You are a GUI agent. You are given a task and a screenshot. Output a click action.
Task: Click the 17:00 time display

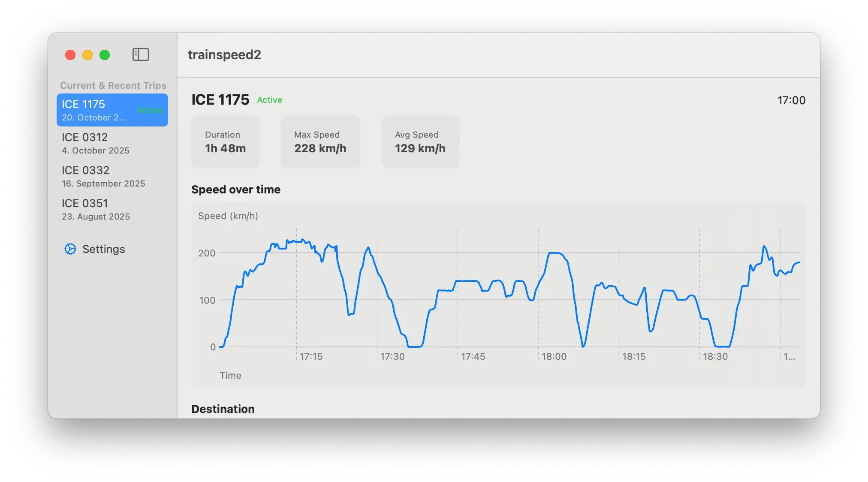pyautogui.click(x=791, y=100)
